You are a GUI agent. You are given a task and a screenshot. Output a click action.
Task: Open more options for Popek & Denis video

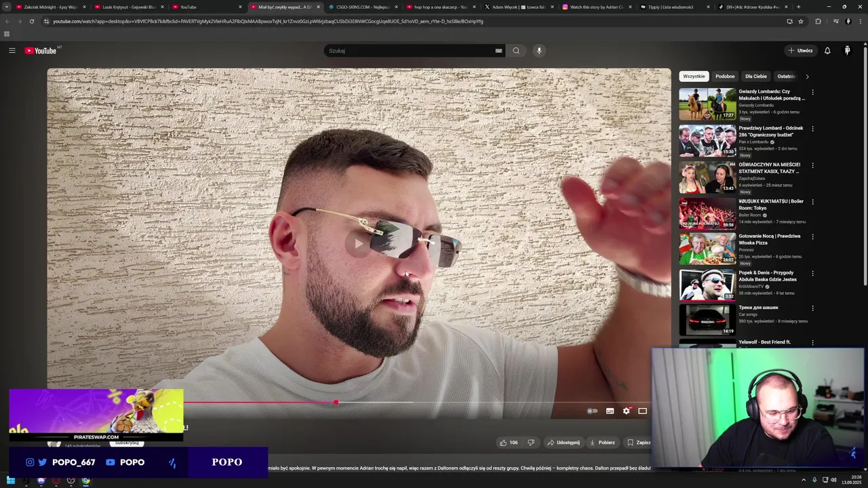coord(812,274)
